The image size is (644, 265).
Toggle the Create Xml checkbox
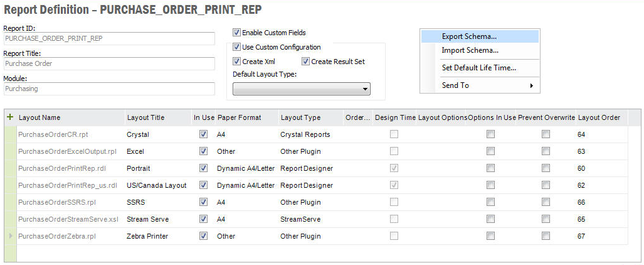tap(237, 62)
